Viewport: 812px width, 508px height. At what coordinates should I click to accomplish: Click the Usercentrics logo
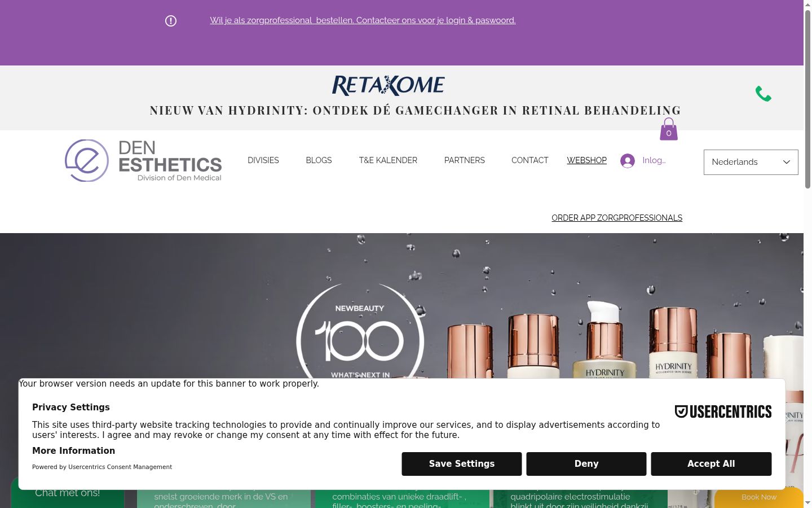pyautogui.click(x=723, y=411)
